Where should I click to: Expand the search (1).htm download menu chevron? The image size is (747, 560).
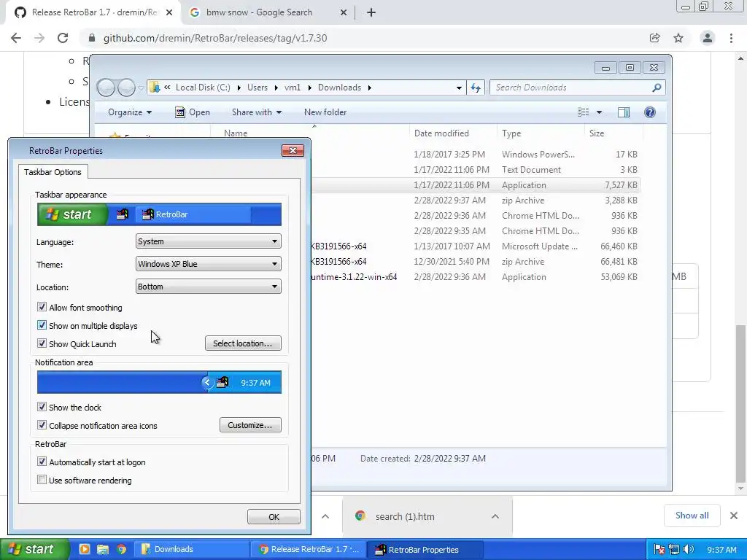[495, 516]
